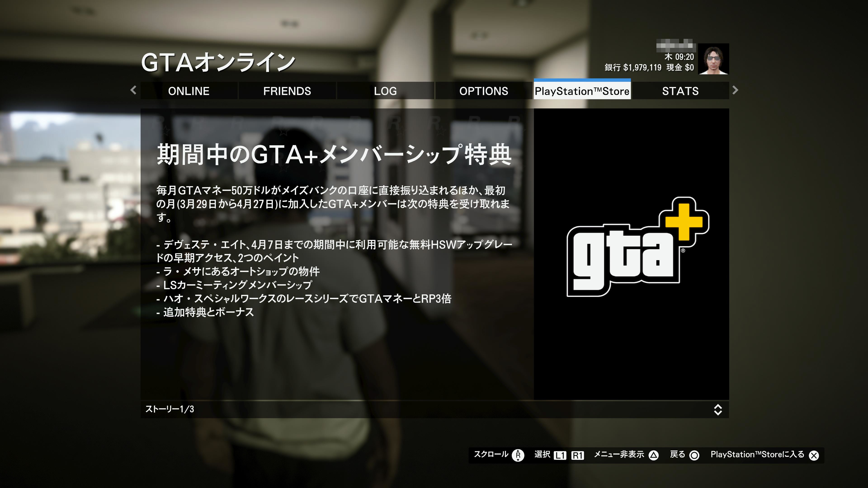868x488 pixels.
Task: Click the 選択 prompt label
Action: pos(542,454)
